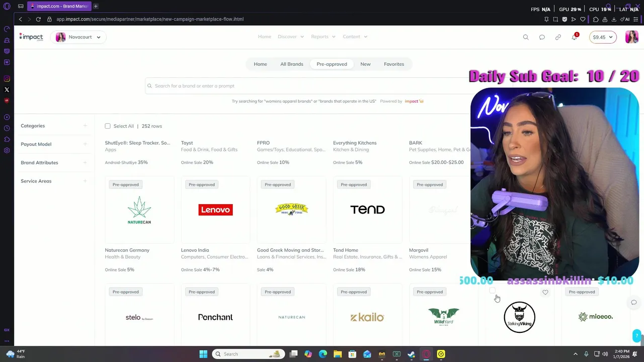Open Microsoft Edge from taskbar
Viewport: 644px width, 362px height.
[x=323, y=354]
